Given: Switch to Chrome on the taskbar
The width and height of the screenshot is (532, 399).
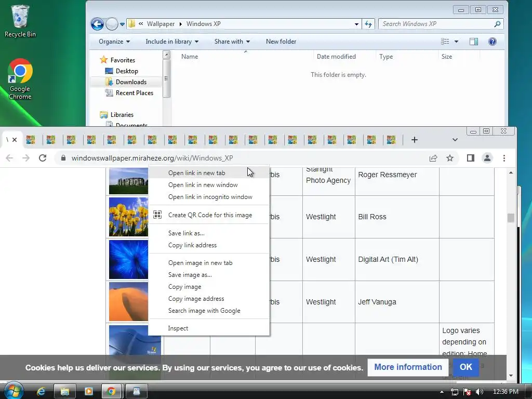Looking at the screenshot, I should [111, 392].
